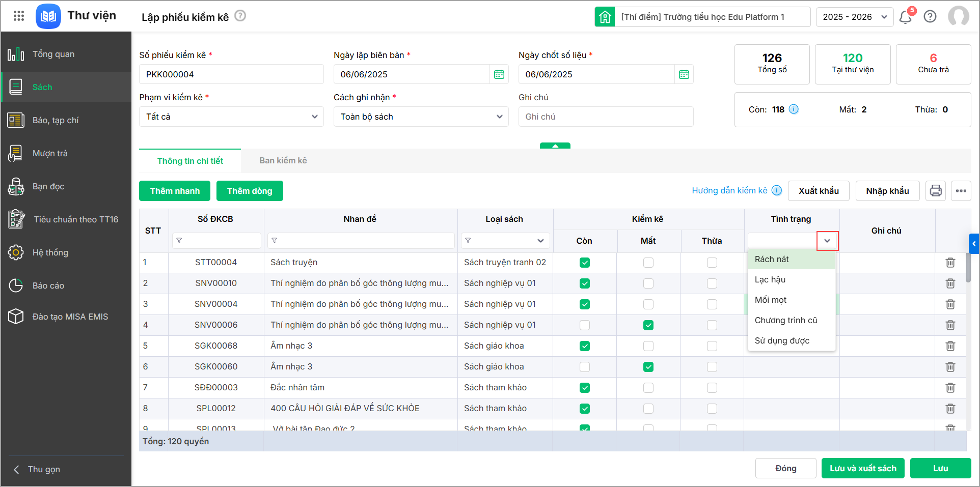Switch to the Ban kiểm kê tab
980x487 pixels.
(283, 160)
